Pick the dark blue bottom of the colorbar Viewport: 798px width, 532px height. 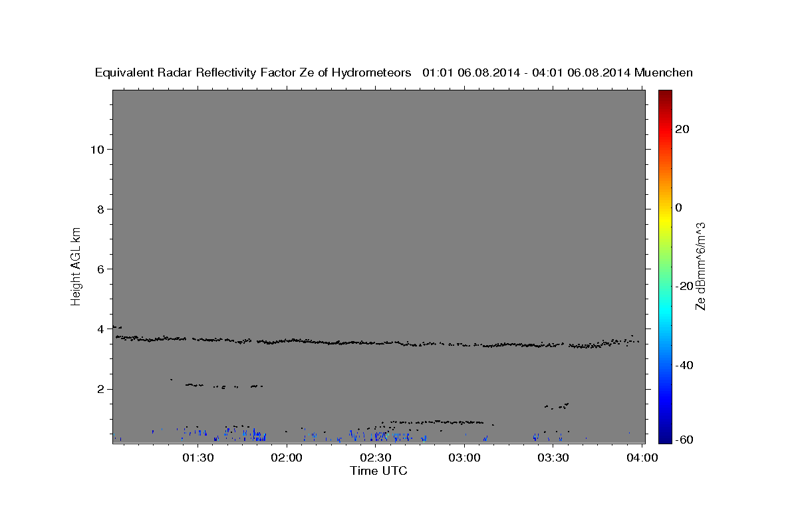pos(665,438)
